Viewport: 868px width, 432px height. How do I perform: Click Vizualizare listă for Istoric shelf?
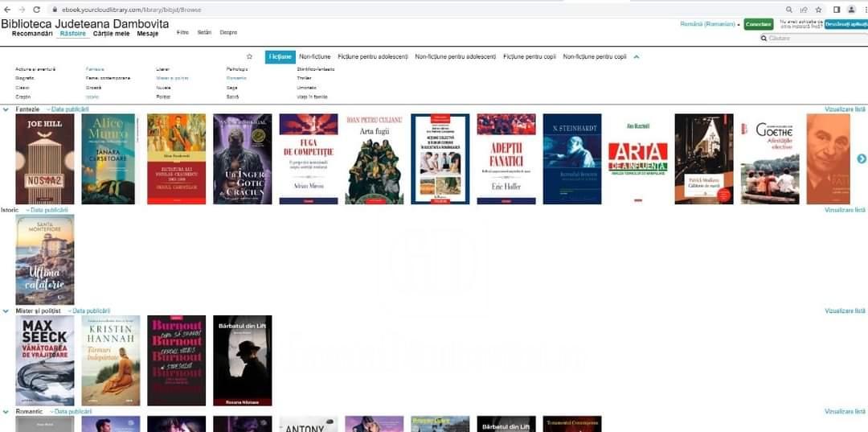(845, 210)
